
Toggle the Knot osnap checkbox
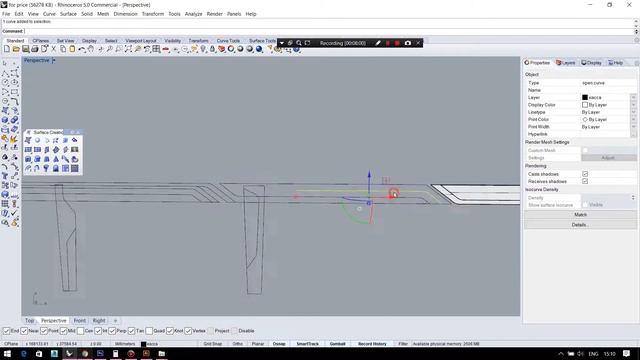click(170, 331)
